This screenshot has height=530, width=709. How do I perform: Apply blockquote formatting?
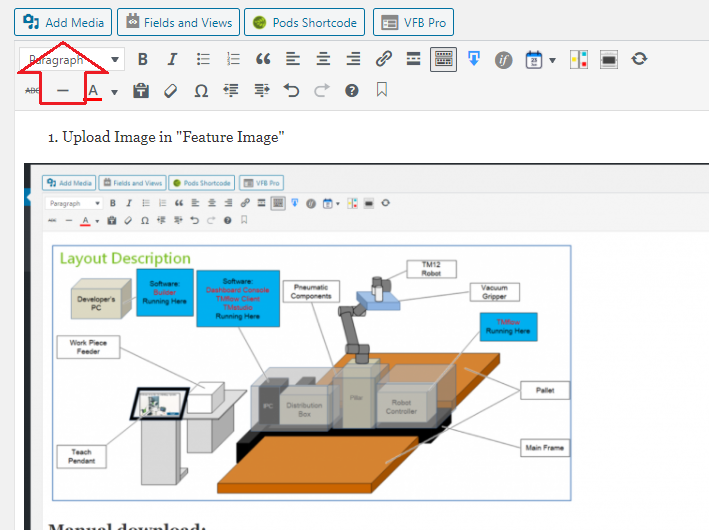coord(263,59)
